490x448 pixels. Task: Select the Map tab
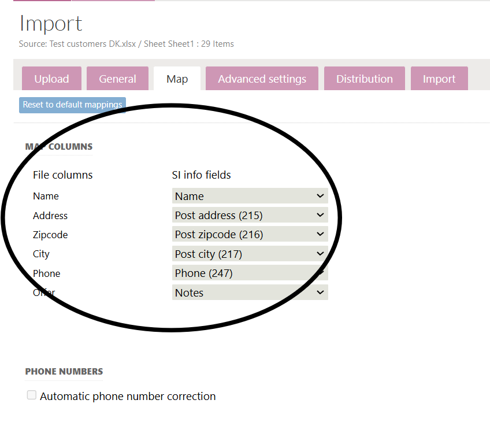click(177, 79)
